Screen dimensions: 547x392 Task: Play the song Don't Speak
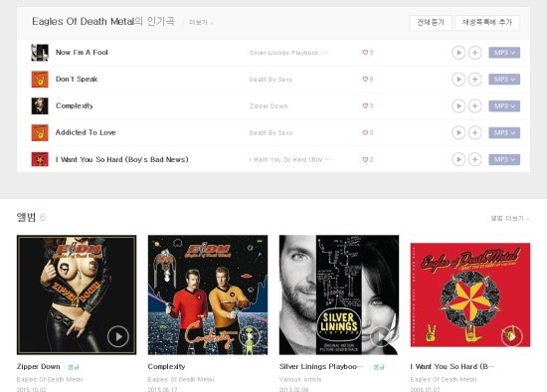[458, 80]
